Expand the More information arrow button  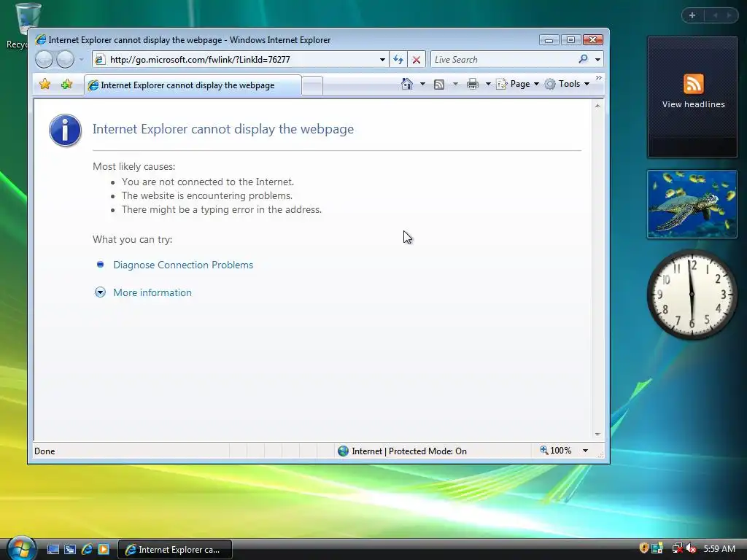100,292
